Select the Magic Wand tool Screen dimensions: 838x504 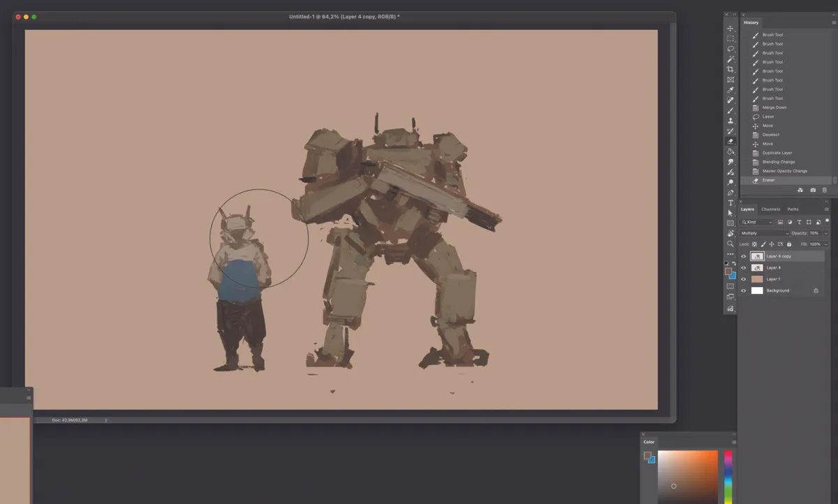730,59
